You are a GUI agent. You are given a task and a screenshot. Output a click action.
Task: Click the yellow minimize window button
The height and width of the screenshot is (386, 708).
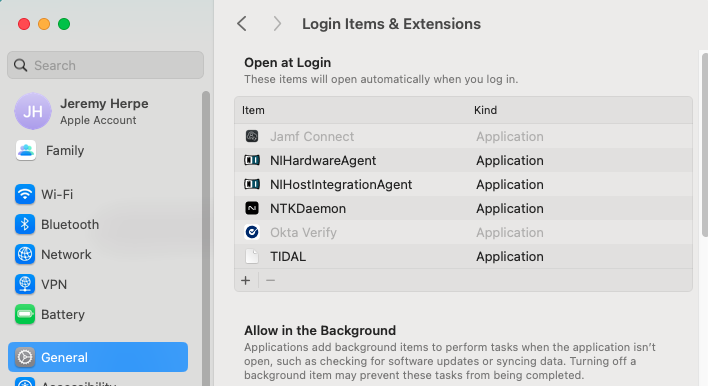click(44, 24)
